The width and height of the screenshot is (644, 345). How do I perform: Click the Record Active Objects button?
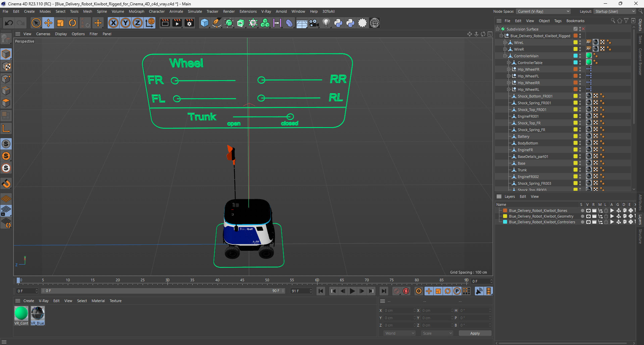(396, 291)
